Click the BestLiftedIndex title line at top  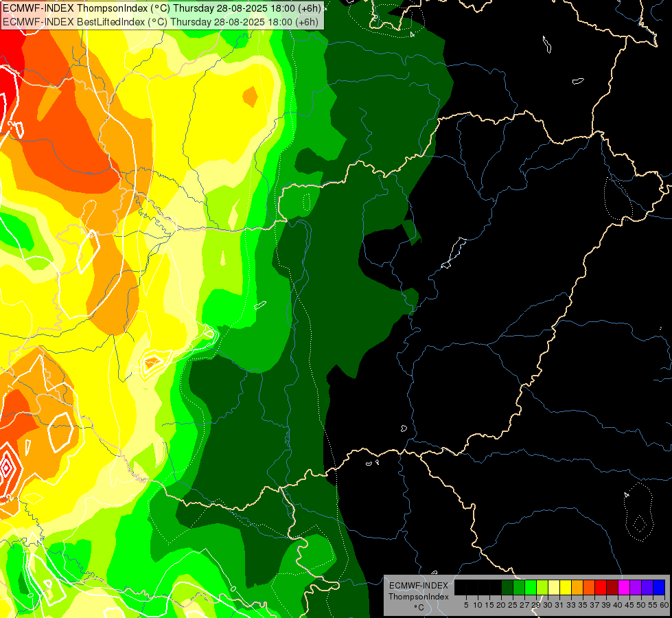pyautogui.click(x=161, y=22)
